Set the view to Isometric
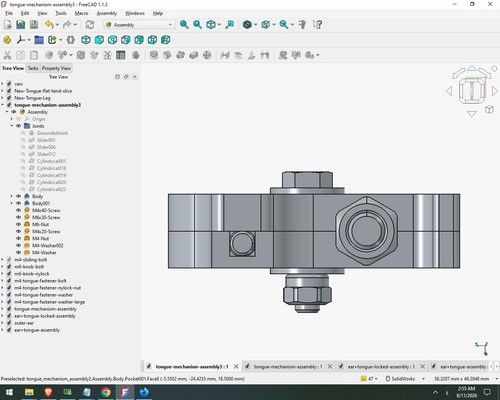The image size is (500, 400). (86, 40)
